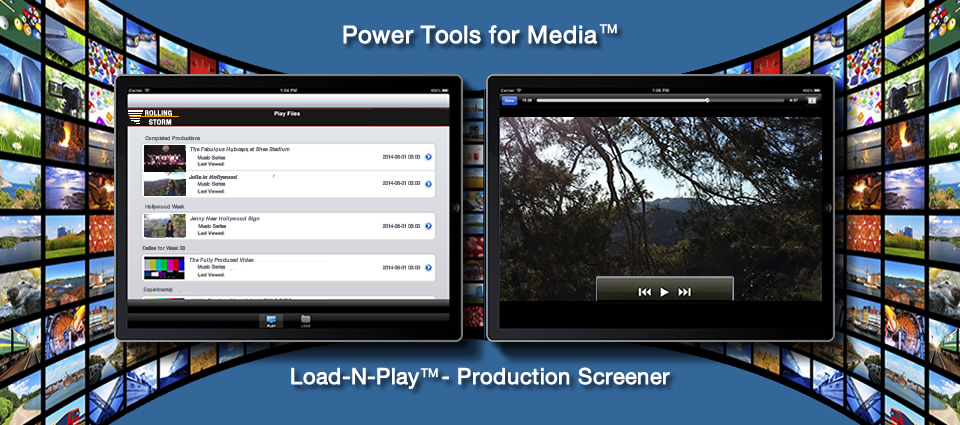Click the remaining time label in player

click(793, 100)
